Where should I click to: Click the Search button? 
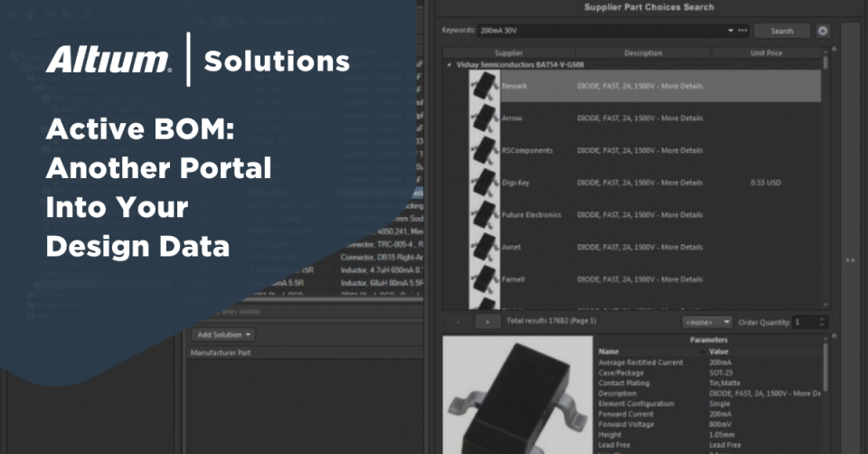pos(781,31)
